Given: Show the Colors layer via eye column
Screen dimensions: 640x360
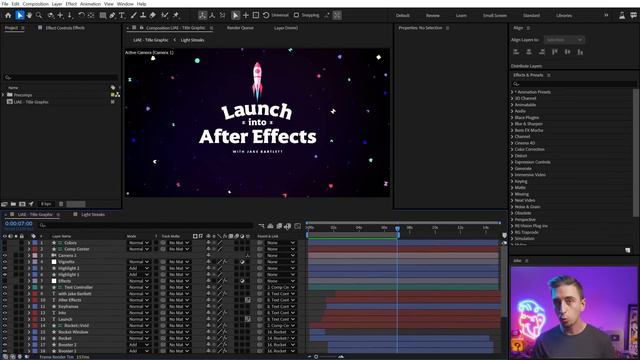Looking at the screenshot, I should click(5, 243).
